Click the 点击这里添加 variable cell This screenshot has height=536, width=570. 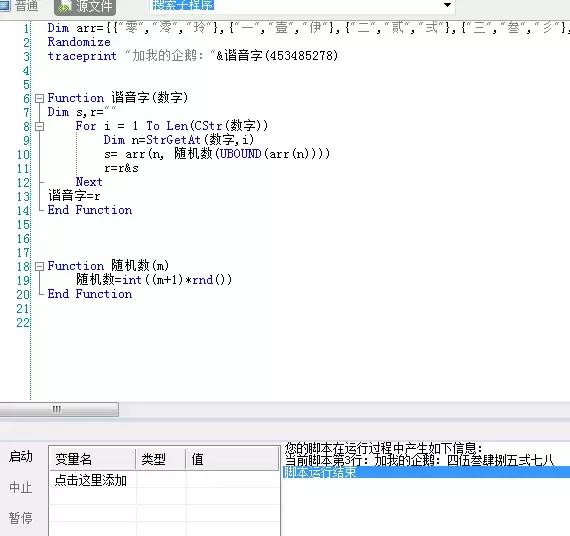(91, 480)
